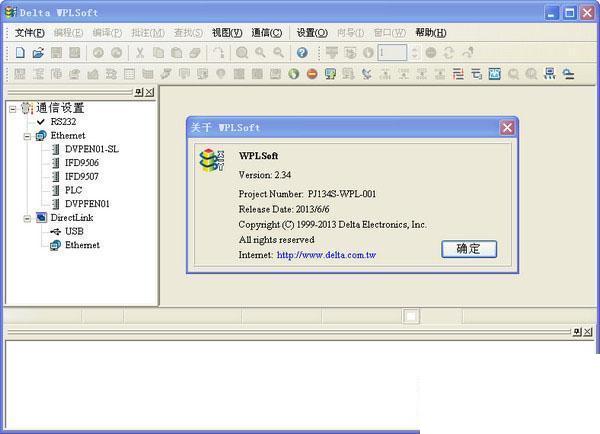Select the 通信设置 root node

60,108
